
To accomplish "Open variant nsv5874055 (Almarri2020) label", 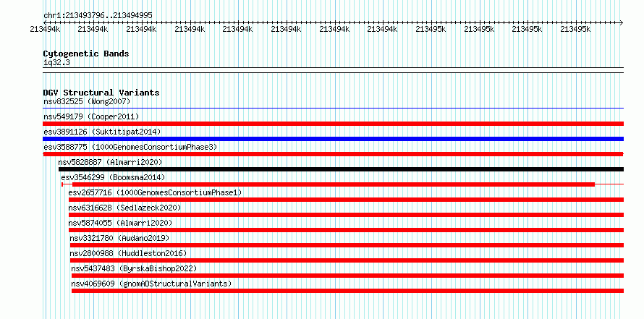I will coord(120,223).
